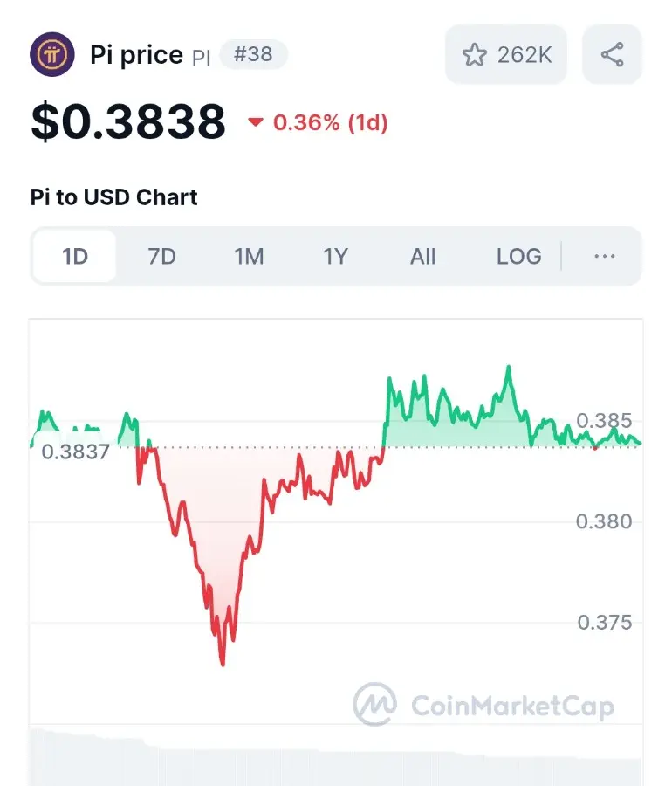This screenshot has height=786, width=672.
Task: Click the chart's highest green peak
Action: (509, 368)
